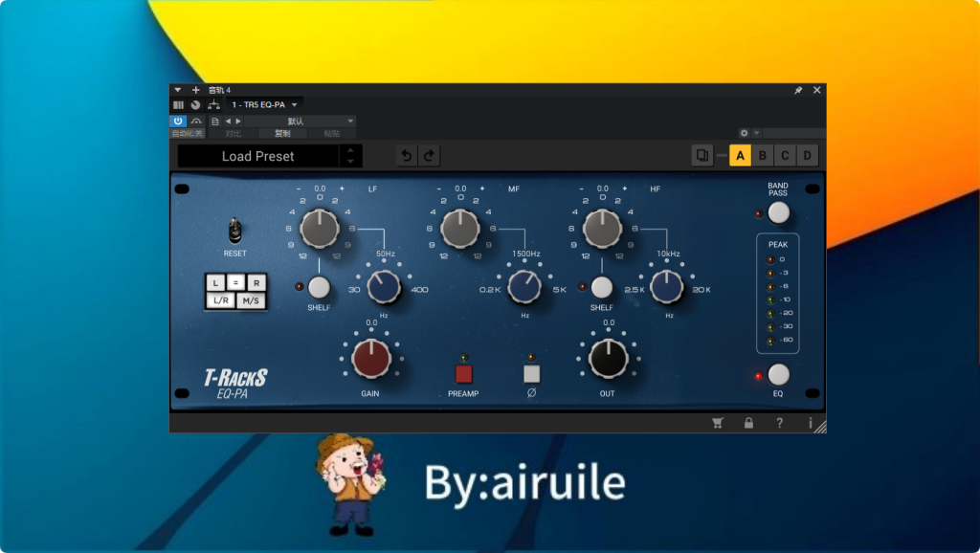
Task: Click the add plugin plus icon
Action: coord(195,90)
